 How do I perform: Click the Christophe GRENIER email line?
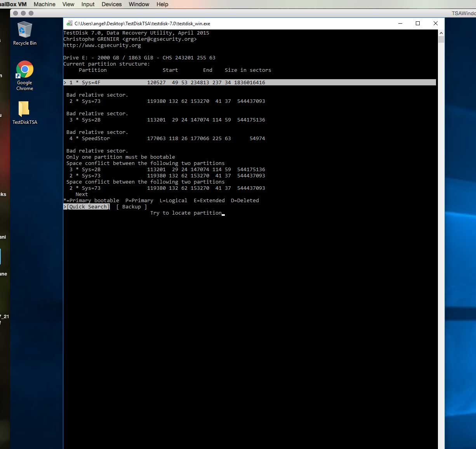coord(130,39)
